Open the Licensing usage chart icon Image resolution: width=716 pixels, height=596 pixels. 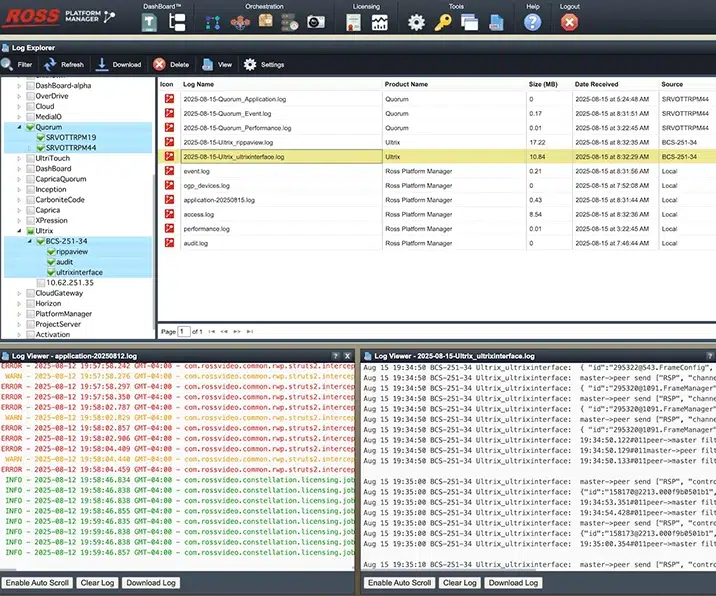(x=379, y=22)
